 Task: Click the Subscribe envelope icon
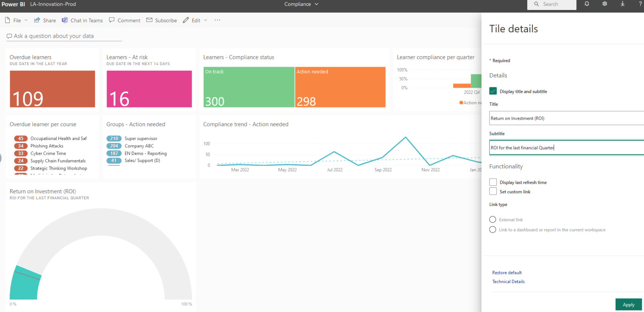tap(149, 20)
